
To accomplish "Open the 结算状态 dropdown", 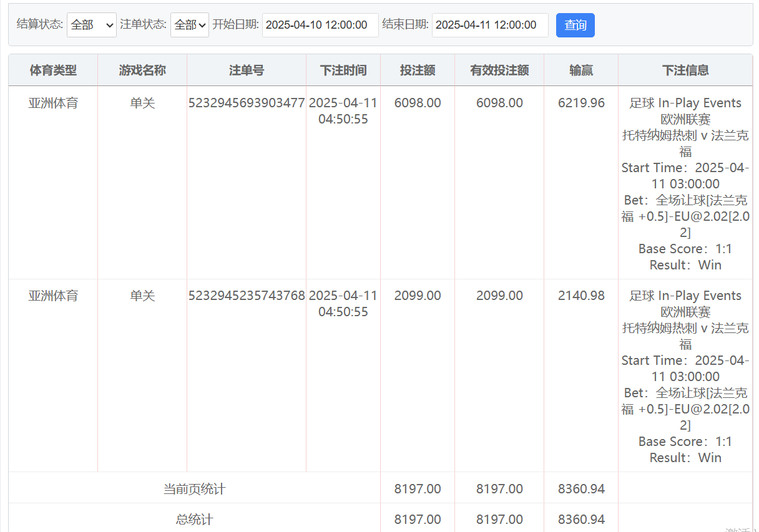I will (x=91, y=25).
